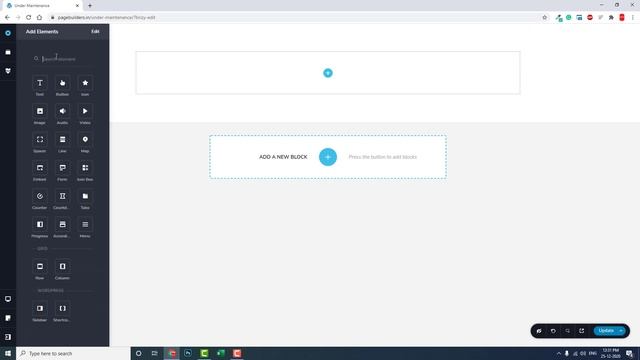This screenshot has width=640, height=360.
Task: Open the reorder blocks sidebar icon
Action: [8, 52]
